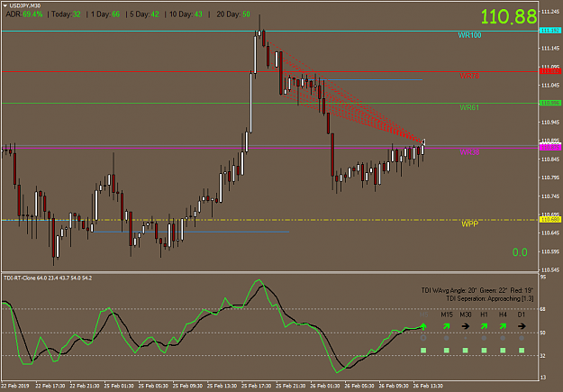Click the TDI Seperation: Approaching text
The image size is (563, 392).
pos(490,298)
